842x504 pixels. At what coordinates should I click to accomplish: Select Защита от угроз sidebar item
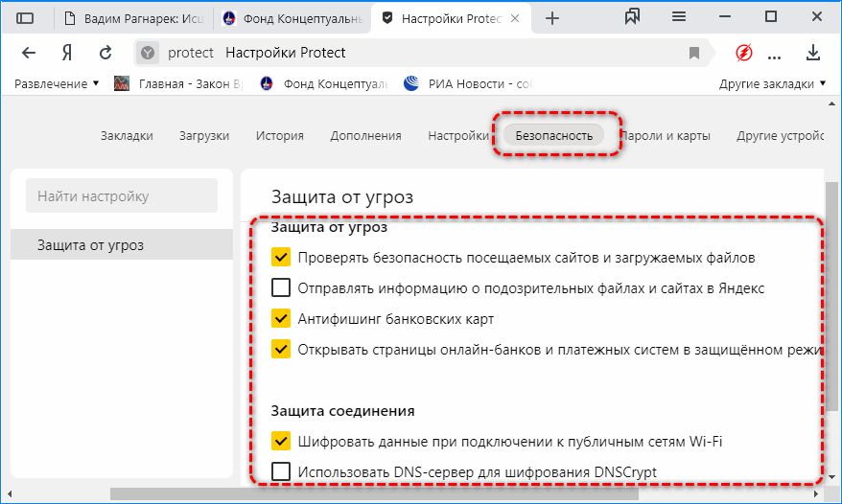coord(122,244)
